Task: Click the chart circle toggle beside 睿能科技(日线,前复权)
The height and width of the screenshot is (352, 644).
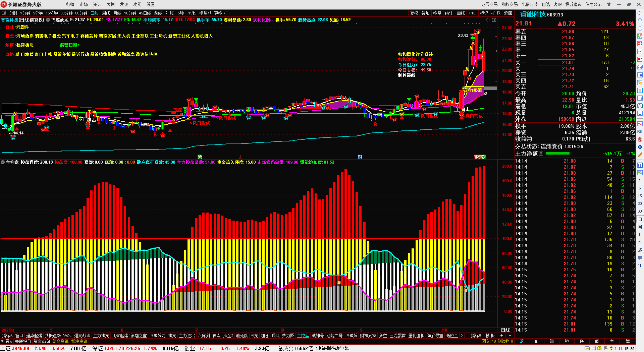Action: [x=48, y=20]
